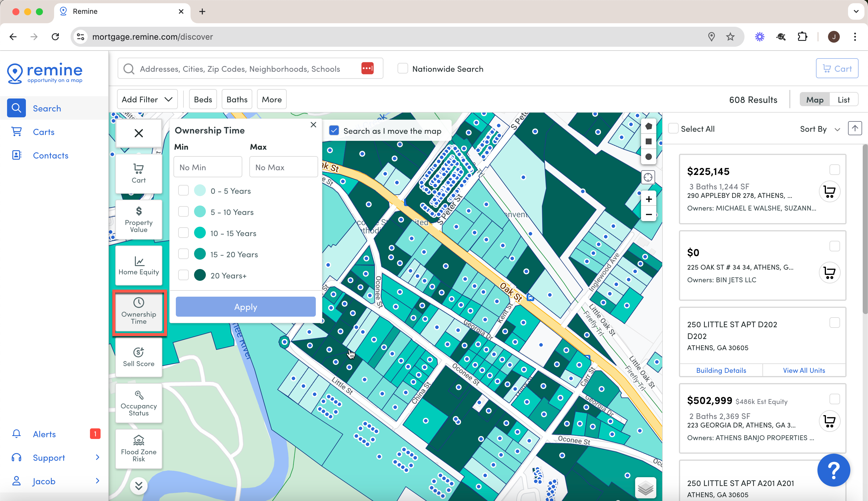Open the map layers stack icon

tap(645, 487)
